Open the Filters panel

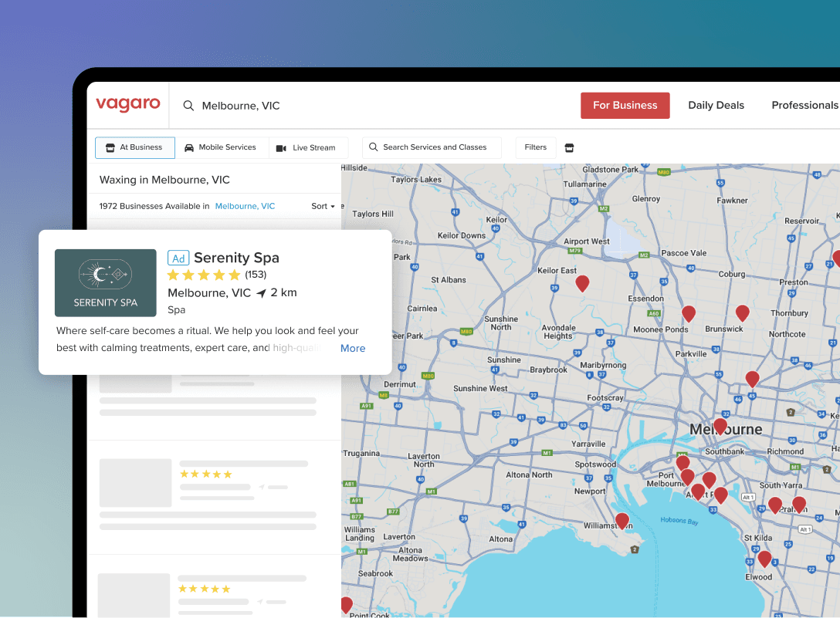click(x=536, y=147)
